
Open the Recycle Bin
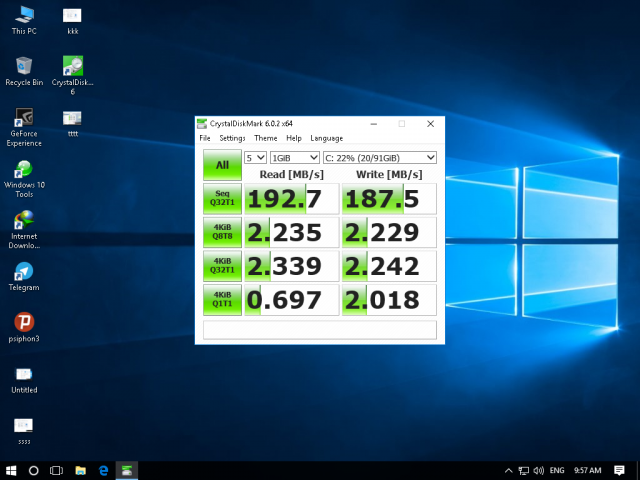(x=22, y=66)
